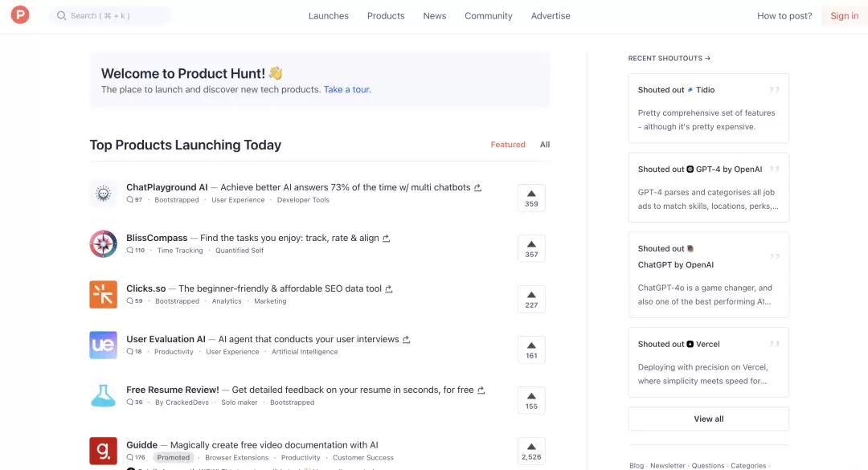Click the Guidde red logo icon
This screenshot has width=868, height=470.
[x=104, y=451]
